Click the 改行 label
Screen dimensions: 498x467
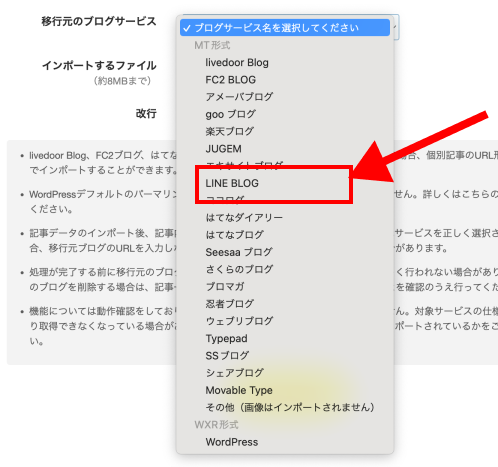coord(146,113)
